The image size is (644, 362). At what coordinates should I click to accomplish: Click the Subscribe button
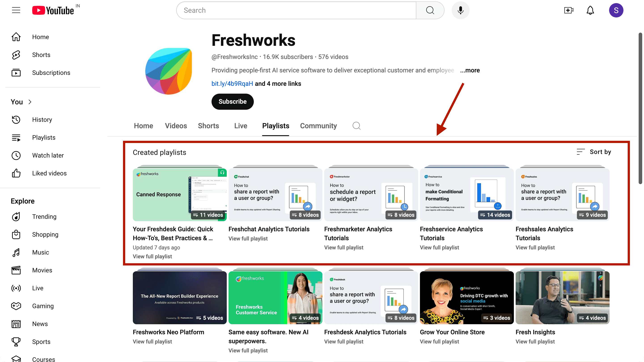[232, 101]
